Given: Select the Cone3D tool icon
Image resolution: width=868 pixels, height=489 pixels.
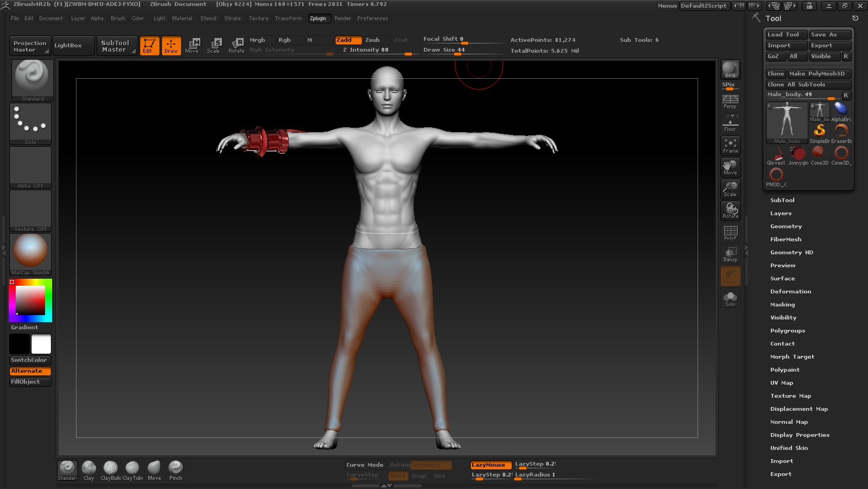Looking at the screenshot, I should pos(819,155).
